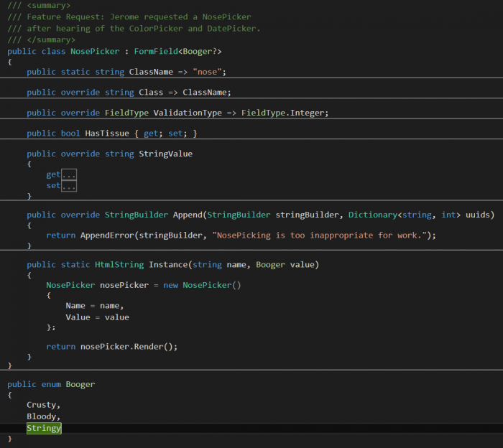Image resolution: width=503 pixels, height=448 pixels.
Task: Click the "Name = name," initializer line
Action: coord(95,306)
